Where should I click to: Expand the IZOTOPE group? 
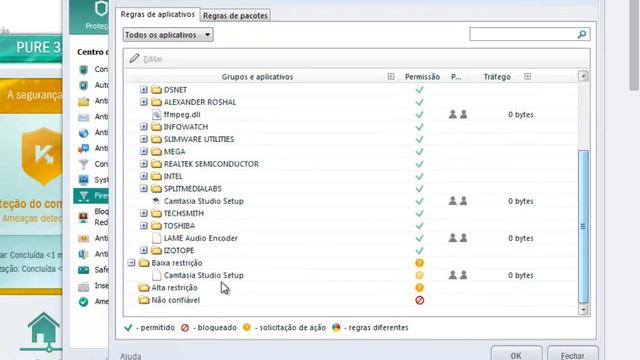pos(144,250)
